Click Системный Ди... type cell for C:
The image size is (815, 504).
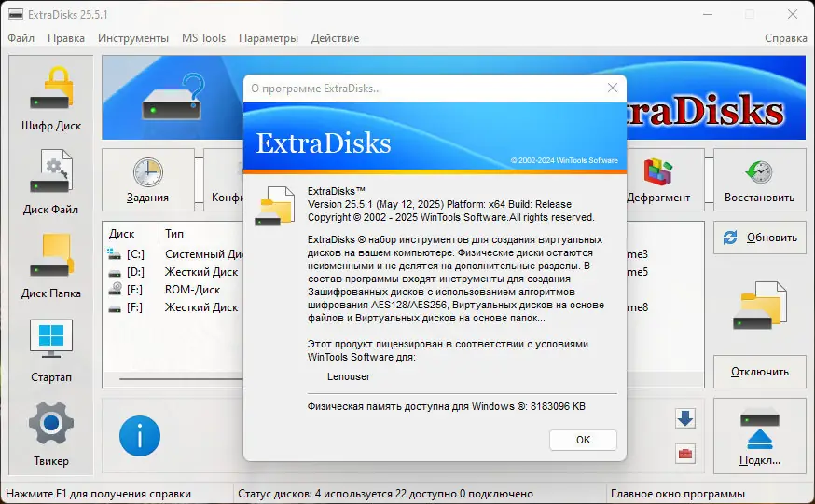click(x=203, y=254)
